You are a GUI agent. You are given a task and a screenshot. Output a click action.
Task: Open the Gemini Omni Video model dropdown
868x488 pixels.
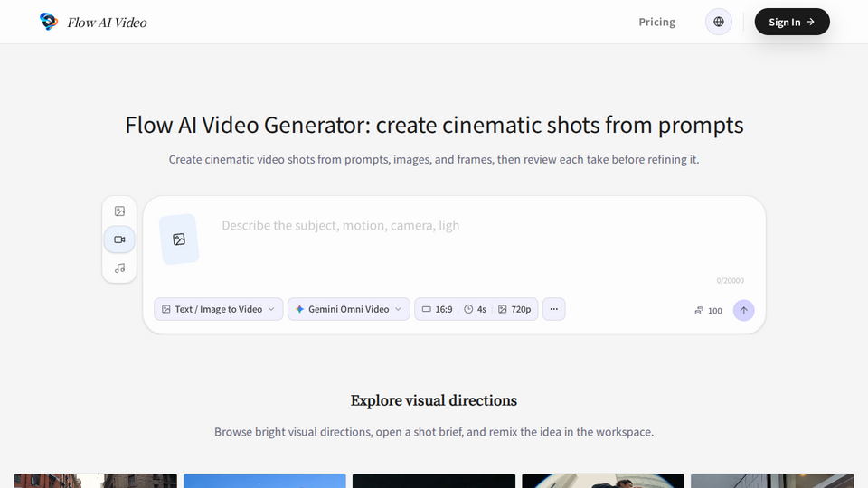(349, 309)
